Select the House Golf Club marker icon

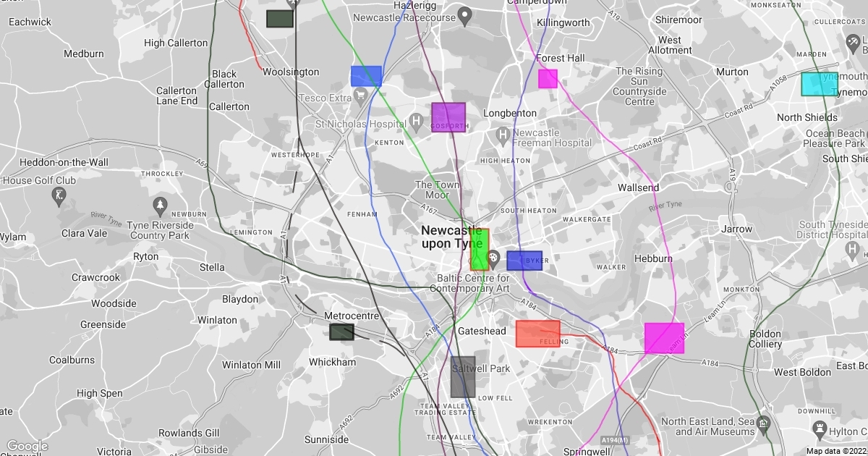coord(59,195)
